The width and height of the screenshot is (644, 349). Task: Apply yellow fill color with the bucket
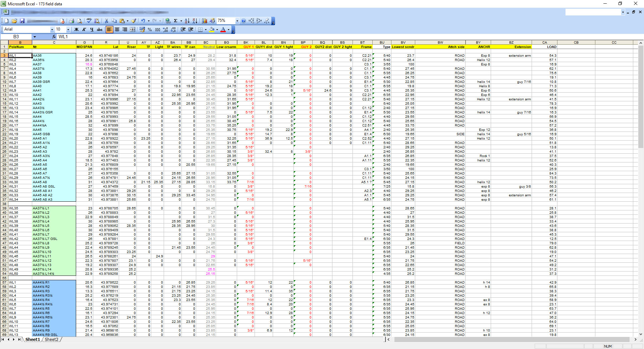tap(212, 30)
